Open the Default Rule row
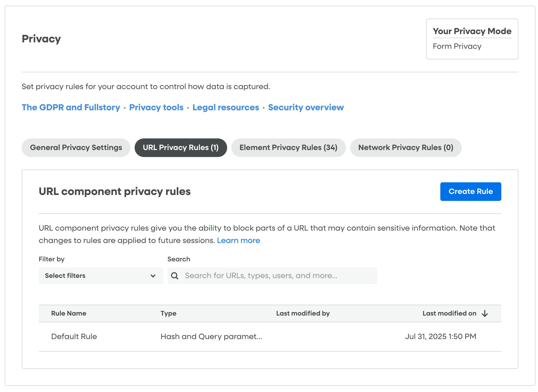This screenshot has height=392, width=538. click(x=74, y=336)
